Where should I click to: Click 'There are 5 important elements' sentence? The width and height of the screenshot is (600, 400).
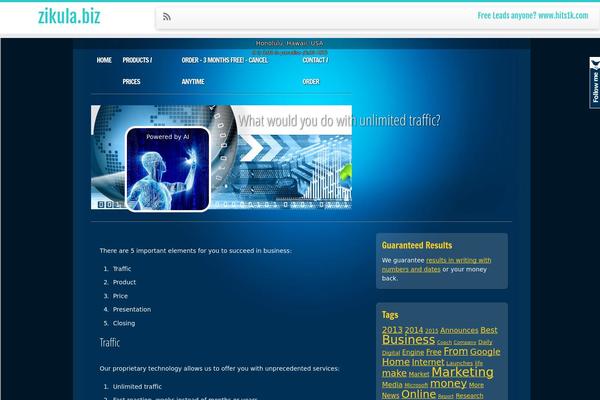[x=195, y=251]
